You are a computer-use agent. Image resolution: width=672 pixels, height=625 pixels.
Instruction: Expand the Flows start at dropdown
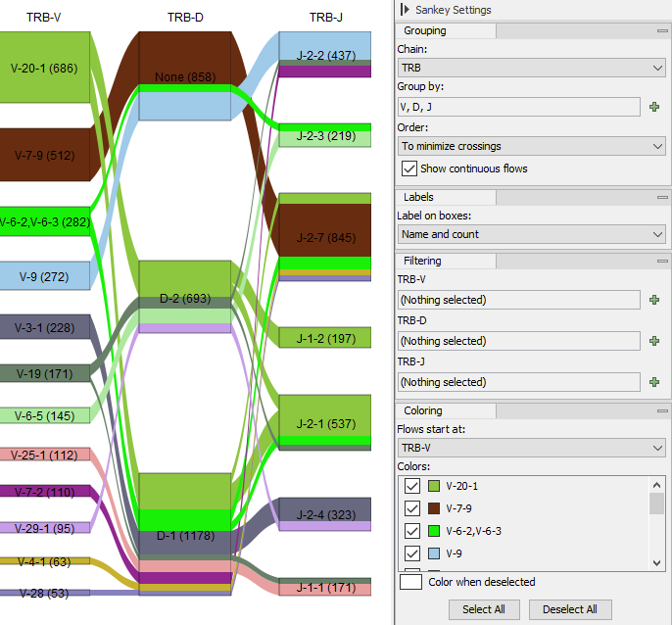[532, 447]
